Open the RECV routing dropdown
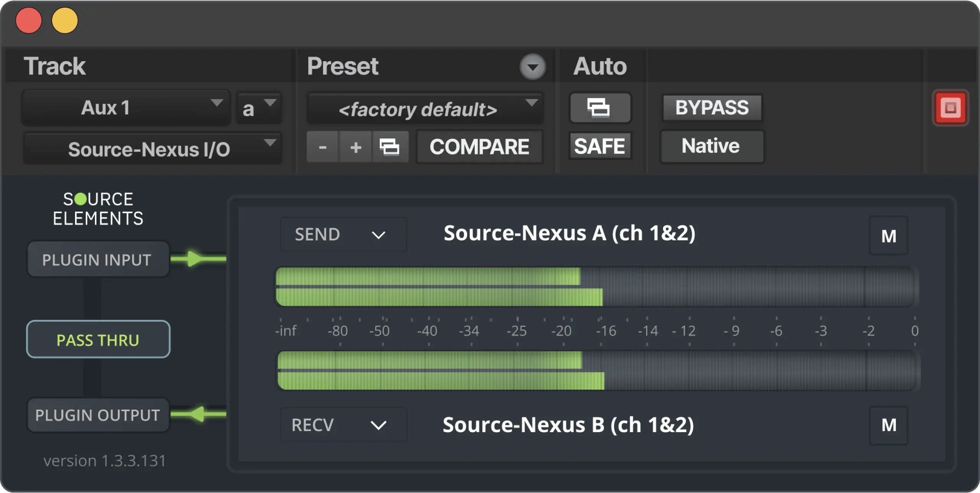Viewport: 980px width, 493px height. (343, 425)
